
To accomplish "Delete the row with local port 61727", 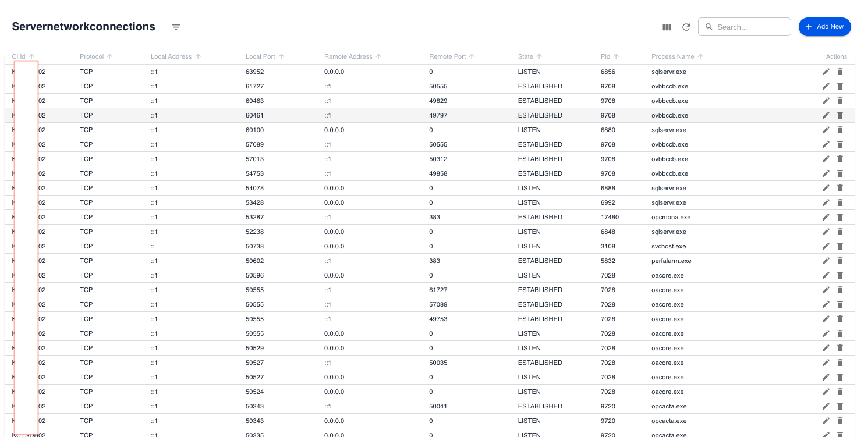I will point(840,86).
